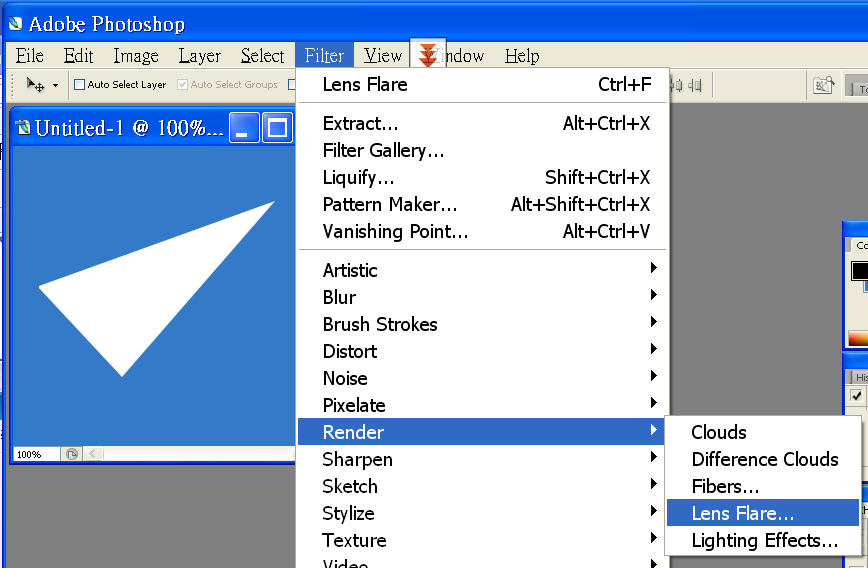Expand the Artistic filter submenu
This screenshot has height=568, width=868.
[x=482, y=270]
